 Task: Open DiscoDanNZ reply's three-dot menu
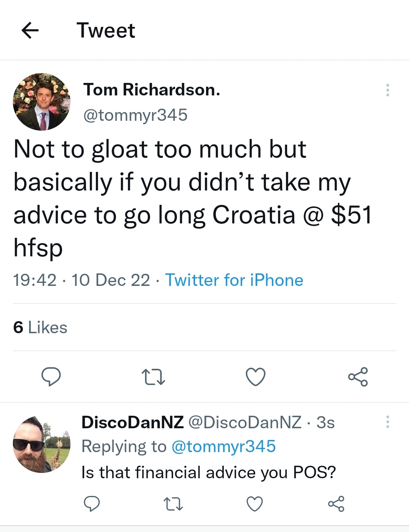click(x=387, y=422)
